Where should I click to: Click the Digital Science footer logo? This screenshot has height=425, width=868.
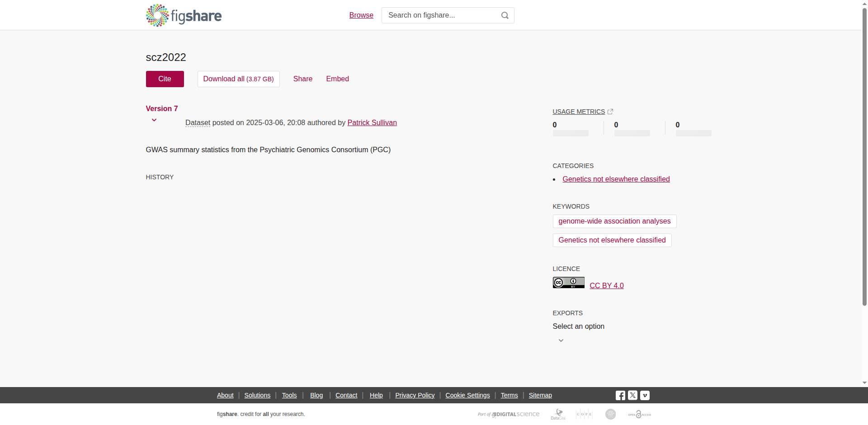(509, 414)
